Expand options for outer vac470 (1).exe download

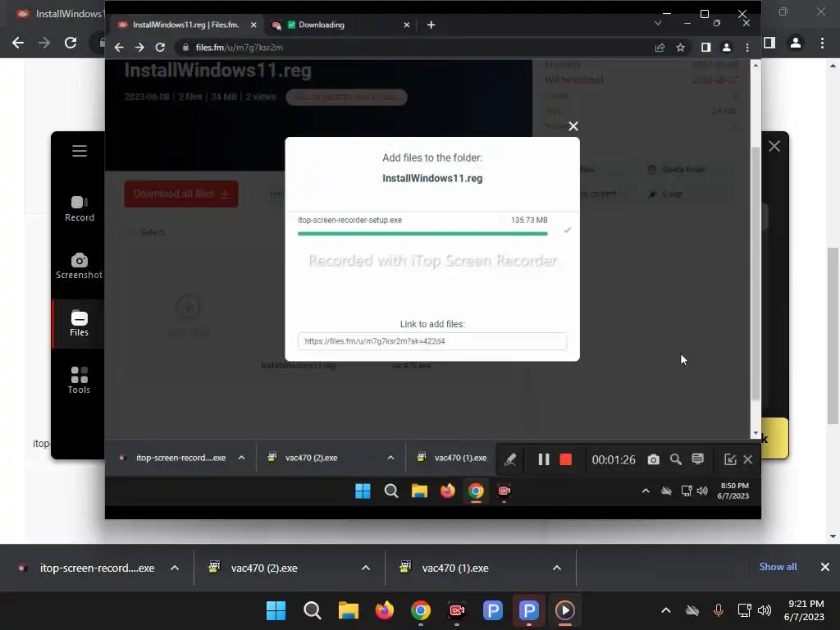coord(557,568)
